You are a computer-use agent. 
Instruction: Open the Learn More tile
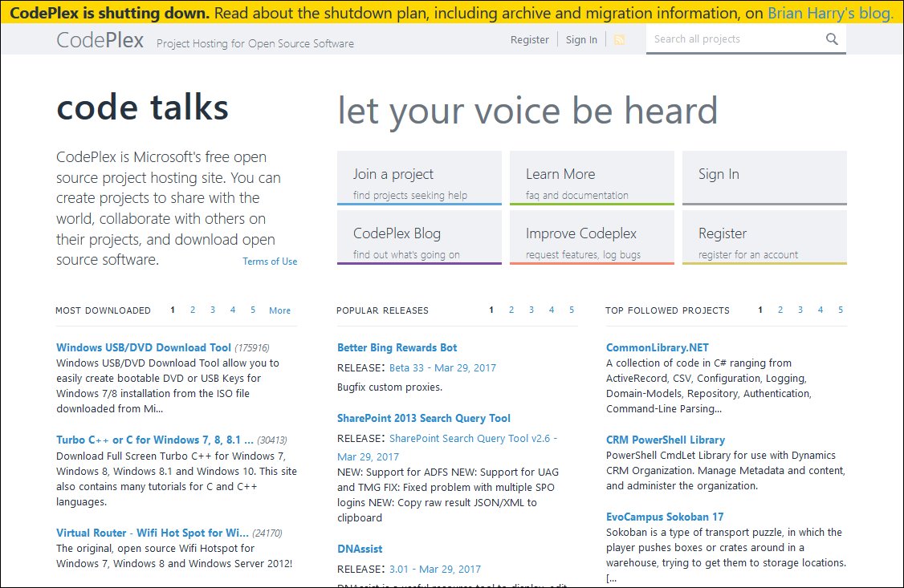pyautogui.click(x=592, y=178)
